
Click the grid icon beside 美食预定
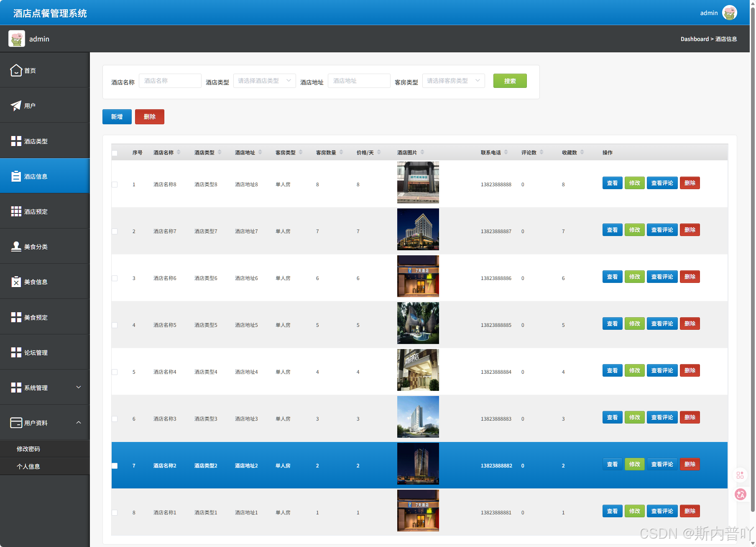(x=16, y=317)
